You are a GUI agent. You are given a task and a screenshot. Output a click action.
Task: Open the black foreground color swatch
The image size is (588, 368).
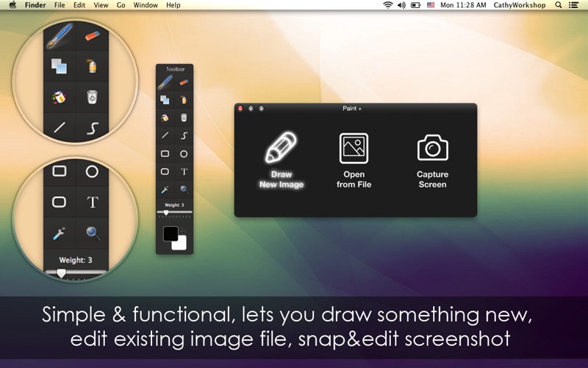click(170, 233)
